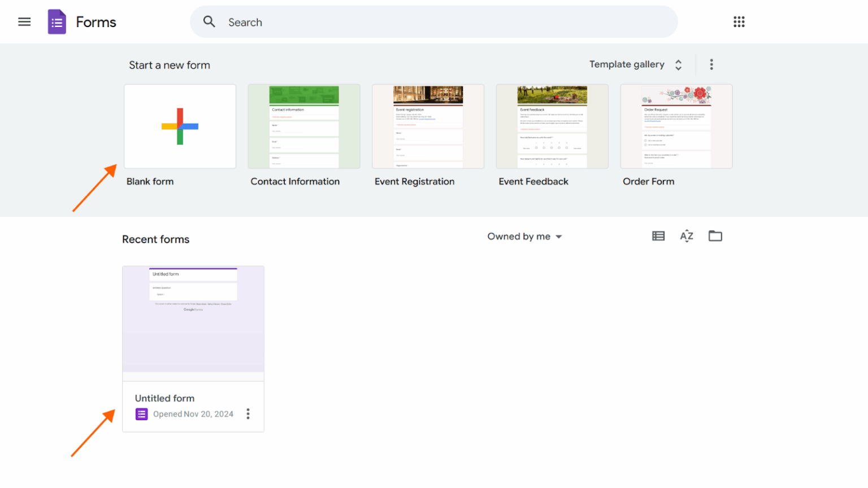Click the purple Forms badge on Untitled form

coord(141,413)
